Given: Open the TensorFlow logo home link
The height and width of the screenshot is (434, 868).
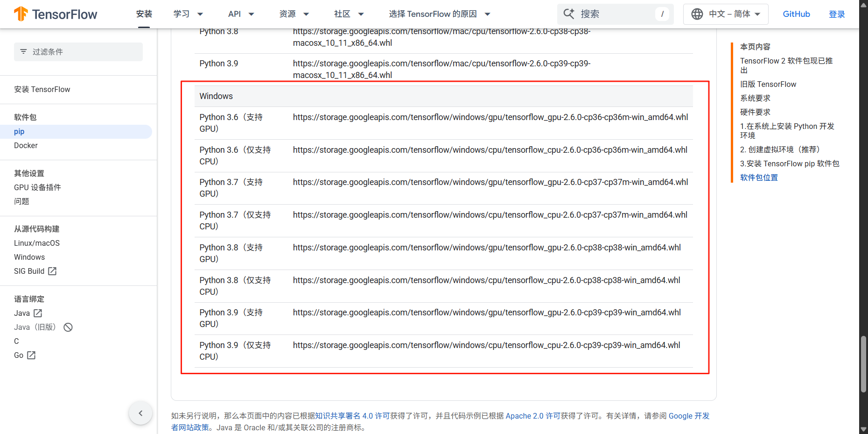Looking at the screenshot, I should pos(55,14).
